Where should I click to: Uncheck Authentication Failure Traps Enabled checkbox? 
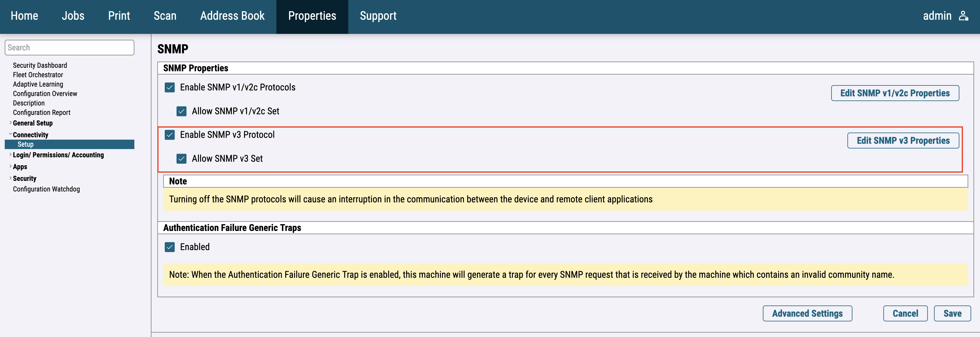(170, 247)
